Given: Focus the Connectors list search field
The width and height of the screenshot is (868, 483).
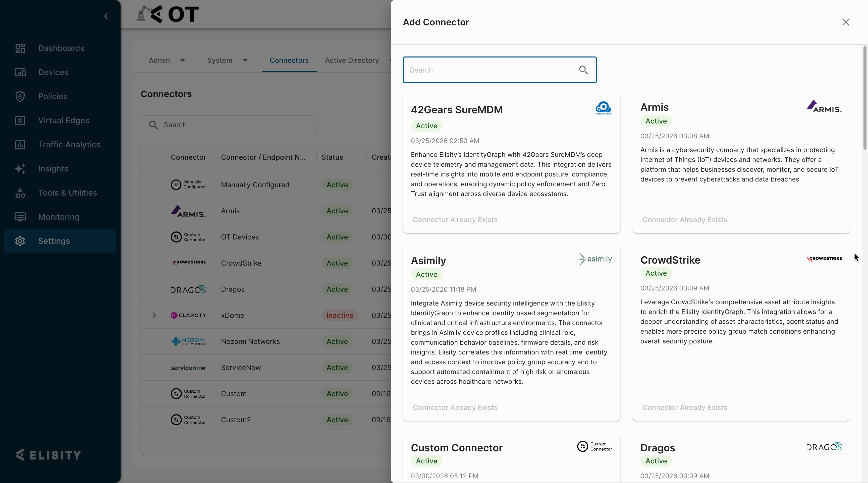Looking at the screenshot, I should [229, 125].
